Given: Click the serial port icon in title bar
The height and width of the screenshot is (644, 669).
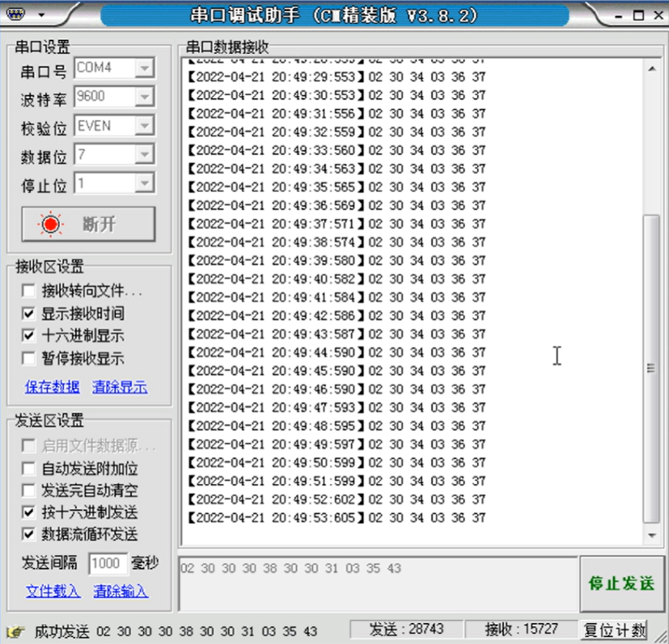Looking at the screenshot, I should click(17, 14).
